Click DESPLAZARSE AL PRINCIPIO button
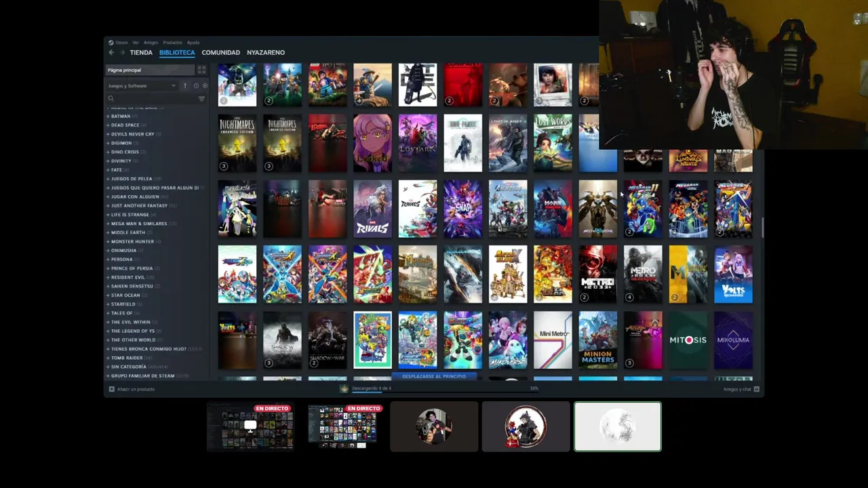Viewport: 868px width, 488px height. point(434,376)
